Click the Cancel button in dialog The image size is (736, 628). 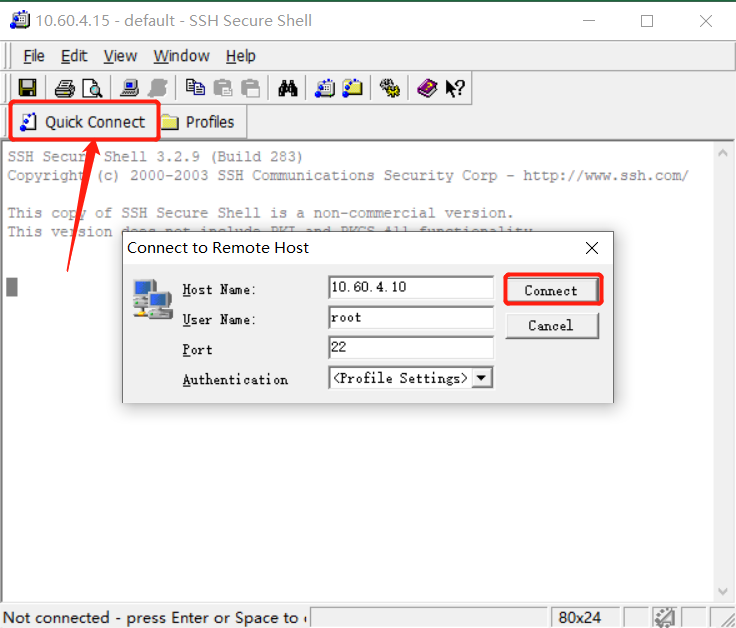coord(552,325)
